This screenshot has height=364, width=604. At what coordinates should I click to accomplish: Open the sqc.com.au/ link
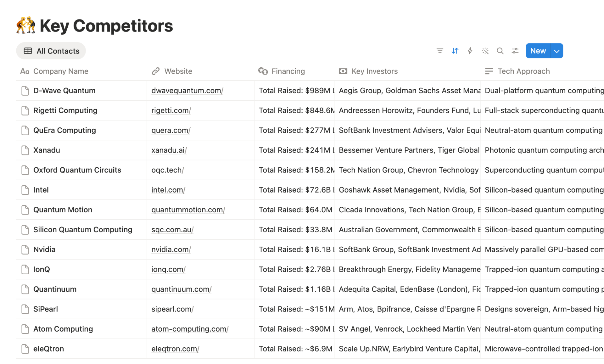click(172, 230)
